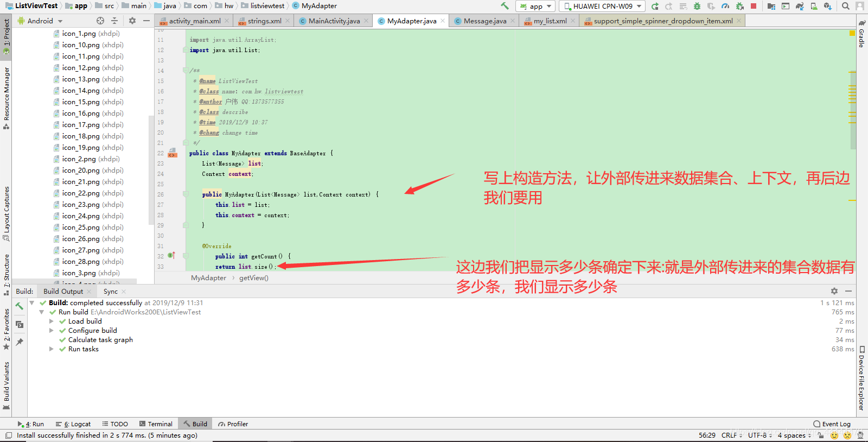Click the sad smiley feedback icon in status bar

[x=847, y=435]
